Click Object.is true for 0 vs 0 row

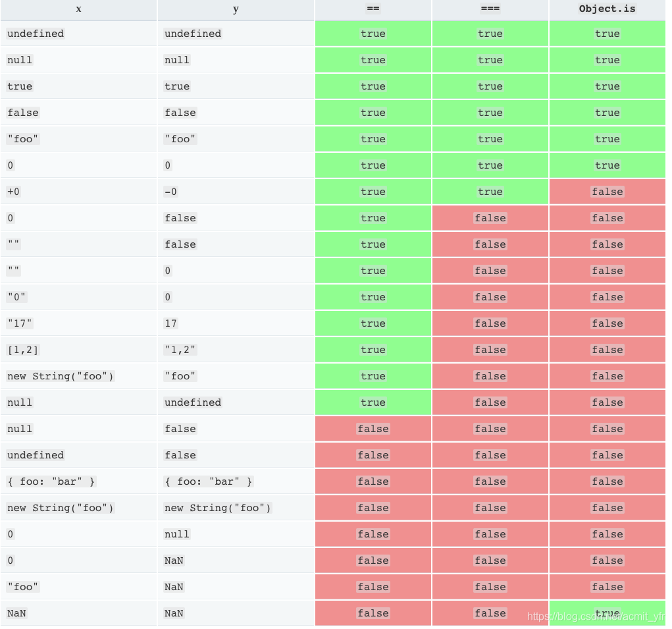[607, 165]
